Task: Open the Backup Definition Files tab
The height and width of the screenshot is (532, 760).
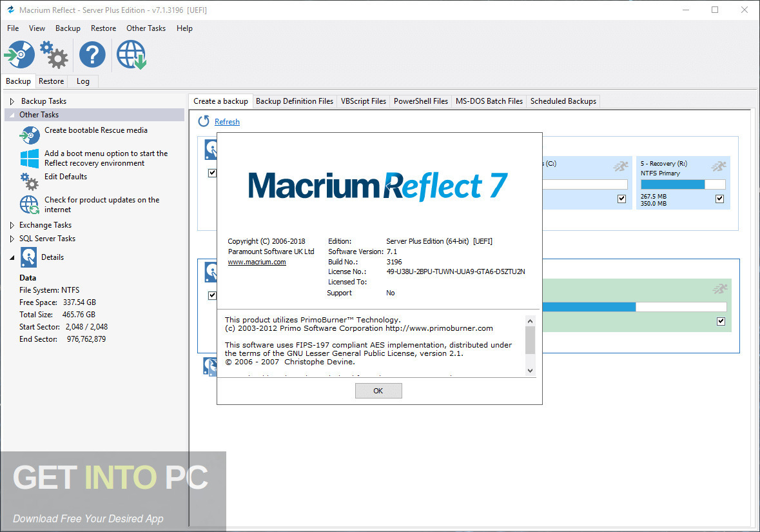Action: [x=295, y=101]
